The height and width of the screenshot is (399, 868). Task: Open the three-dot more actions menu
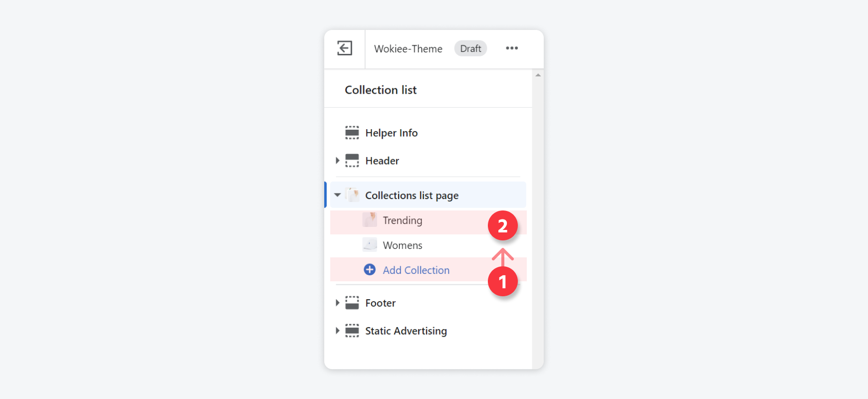512,48
